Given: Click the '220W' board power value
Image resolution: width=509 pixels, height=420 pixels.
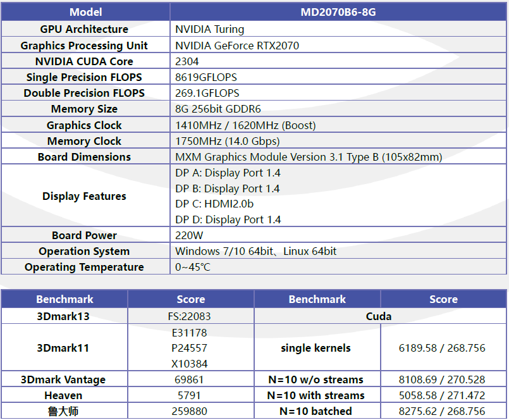Looking at the screenshot, I should click(189, 235).
